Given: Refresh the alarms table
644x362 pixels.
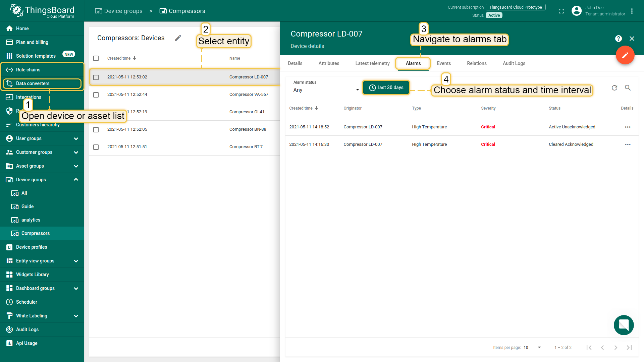Looking at the screenshot, I should coord(614,88).
